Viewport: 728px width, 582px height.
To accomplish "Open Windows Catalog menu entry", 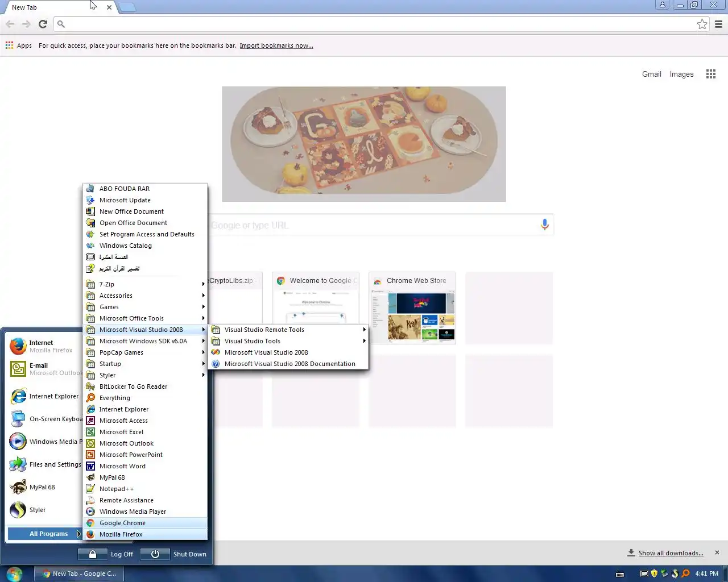I will pyautogui.click(x=145, y=246).
